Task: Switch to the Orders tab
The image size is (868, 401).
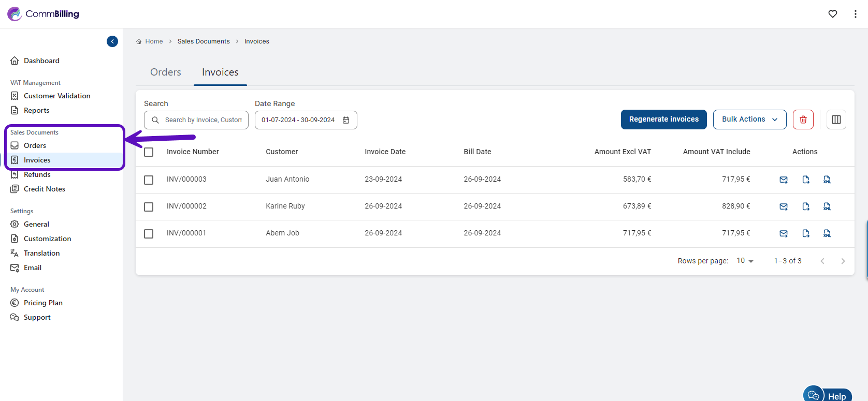Action: [166, 72]
